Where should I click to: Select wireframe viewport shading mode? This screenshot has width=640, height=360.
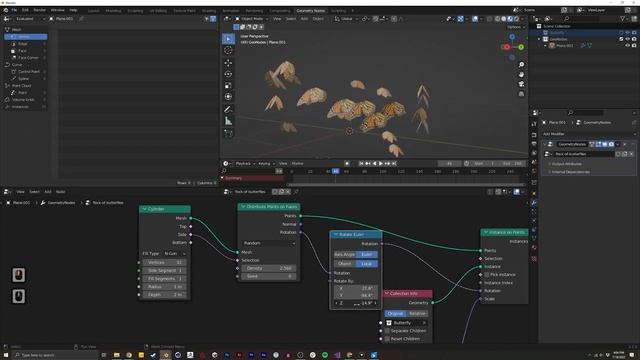tap(498, 19)
